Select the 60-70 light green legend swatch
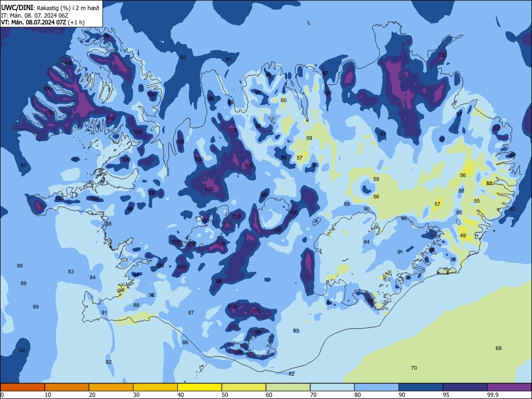 (288, 387)
